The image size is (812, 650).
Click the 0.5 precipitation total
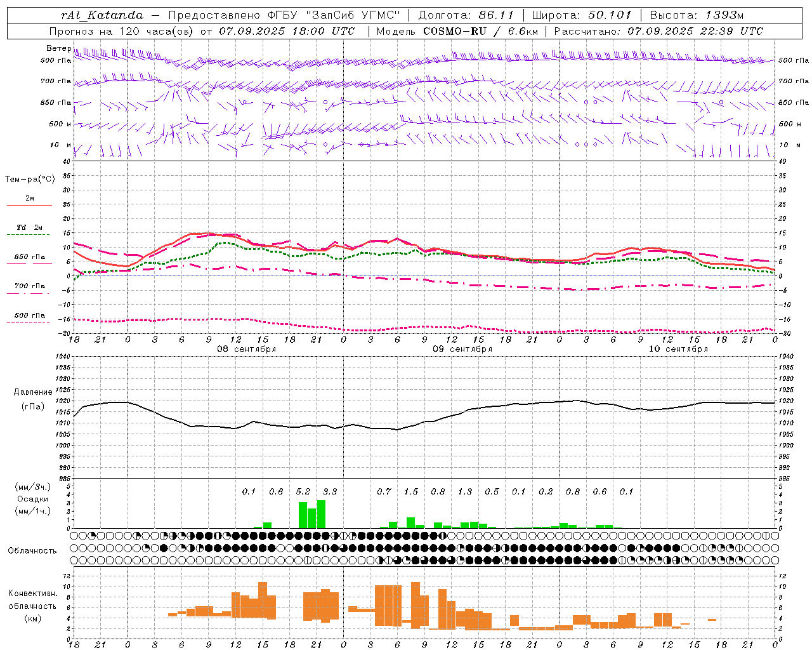(x=492, y=492)
